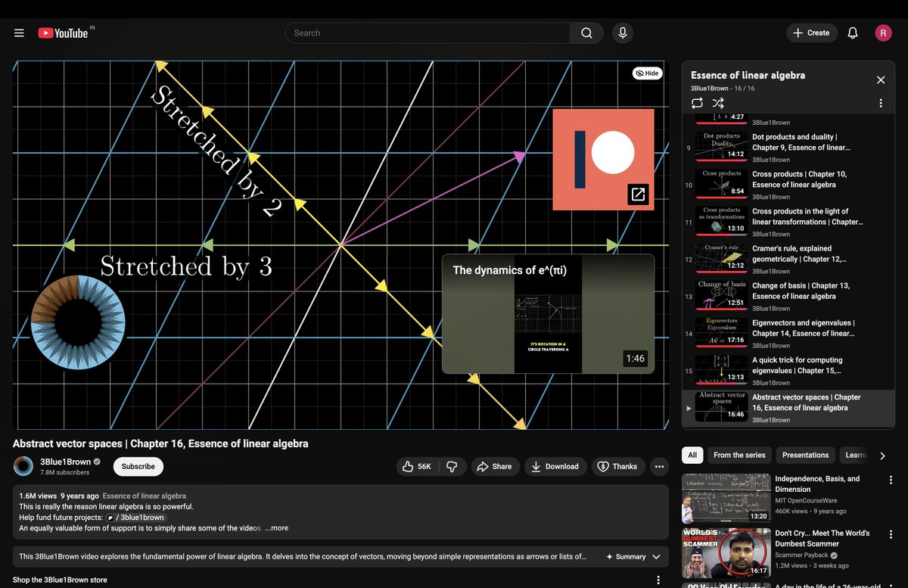Click Cramer's rule playlist thumbnail
Viewport: 908px width, 588px height.
(722, 257)
